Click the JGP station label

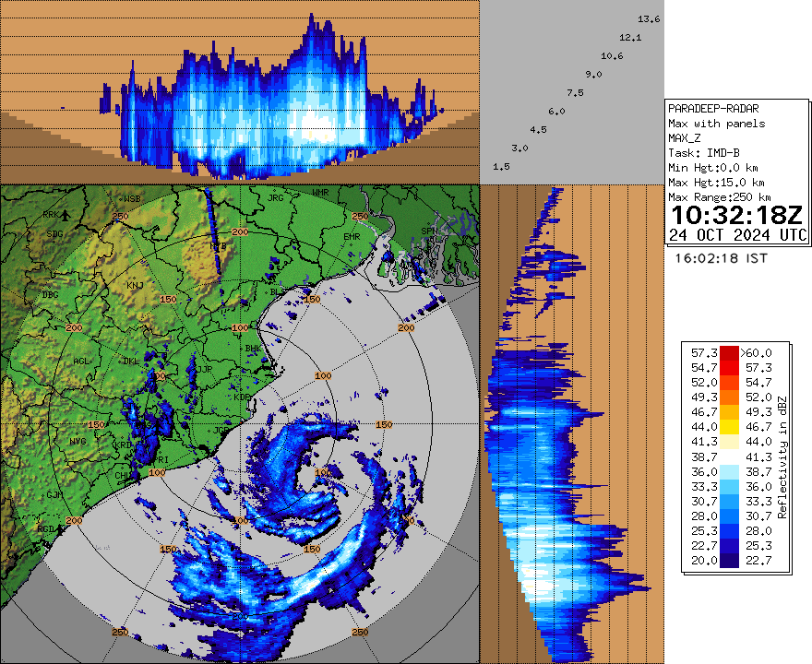(x=221, y=430)
